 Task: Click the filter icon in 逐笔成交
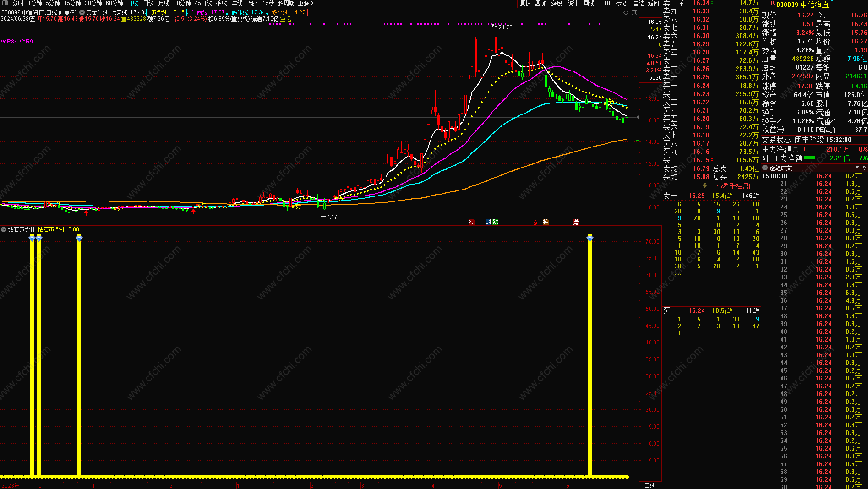pyautogui.click(x=857, y=168)
